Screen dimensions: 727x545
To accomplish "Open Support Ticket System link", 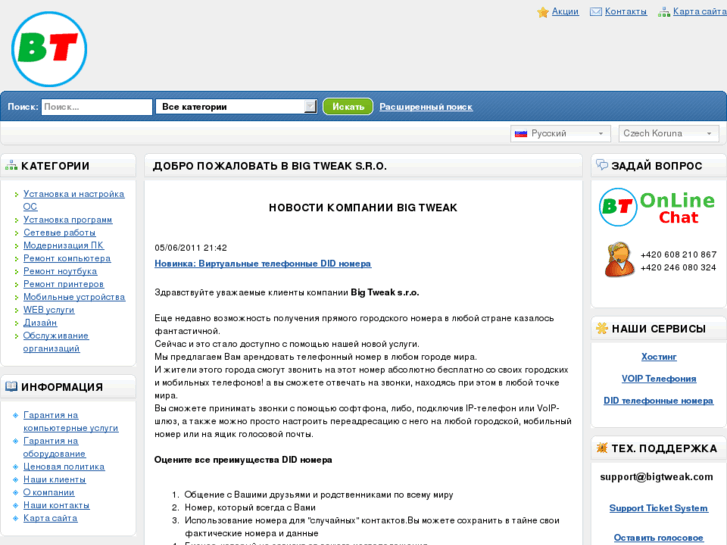I will point(658,508).
